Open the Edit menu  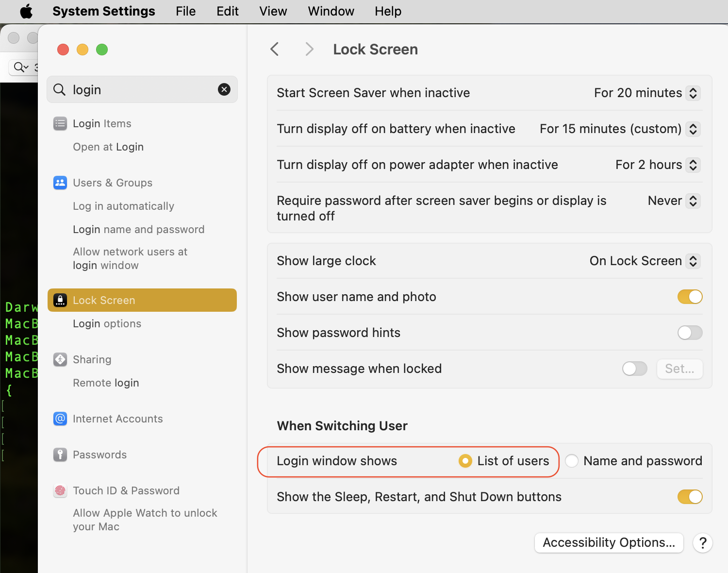click(x=228, y=11)
